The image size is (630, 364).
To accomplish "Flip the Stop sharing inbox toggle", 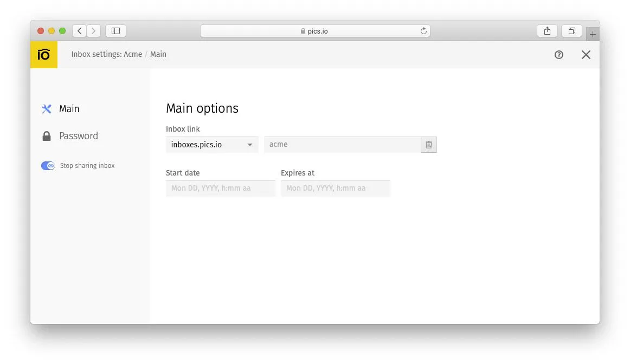I will [x=48, y=165].
